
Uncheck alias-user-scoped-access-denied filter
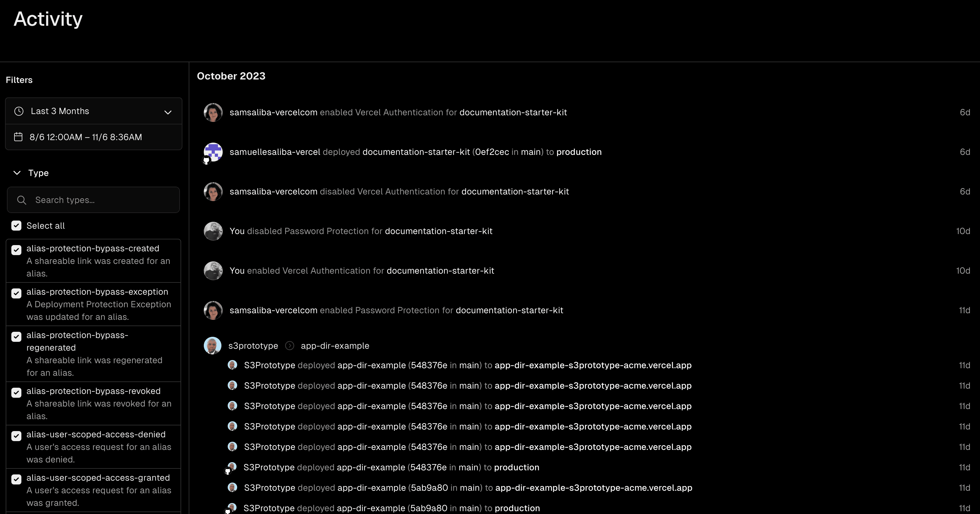[x=16, y=436]
